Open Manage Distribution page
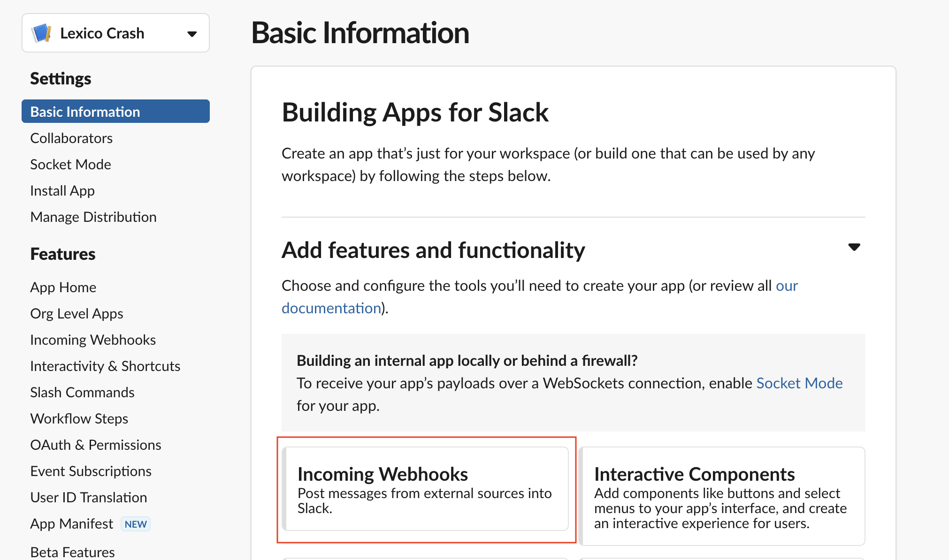Image resolution: width=949 pixels, height=560 pixels. tap(93, 217)
